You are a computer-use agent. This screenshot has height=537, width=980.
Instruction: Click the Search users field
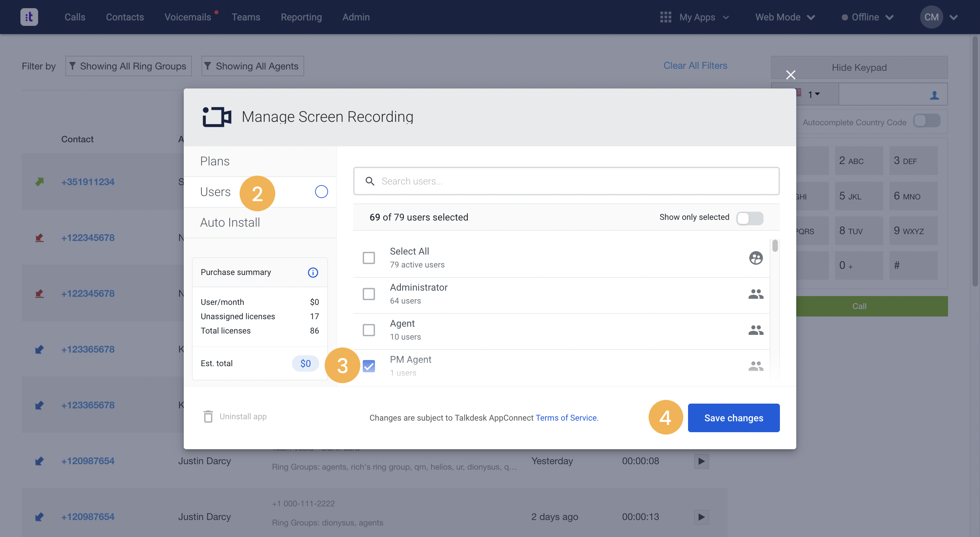566,181
